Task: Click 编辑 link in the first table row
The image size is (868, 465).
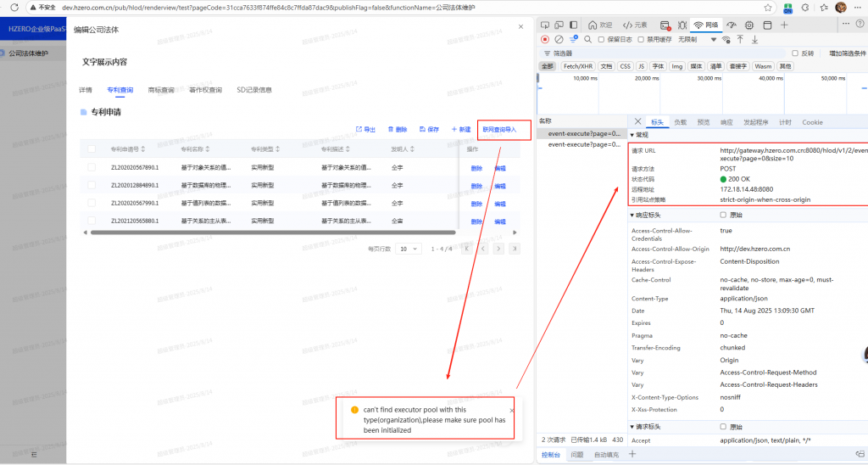Action: click(x=500, y=168)
